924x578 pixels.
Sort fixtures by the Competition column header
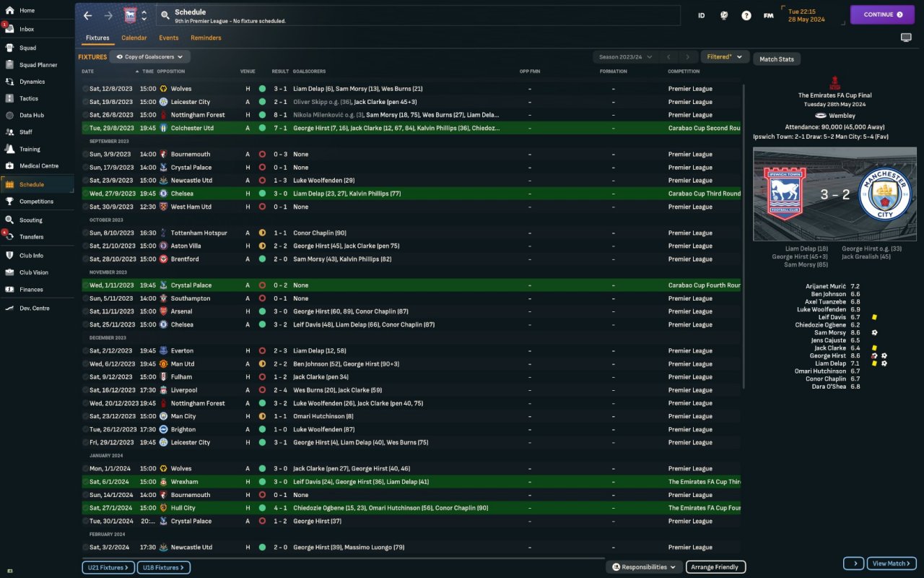pyautogui.click(x=684, y=72)
